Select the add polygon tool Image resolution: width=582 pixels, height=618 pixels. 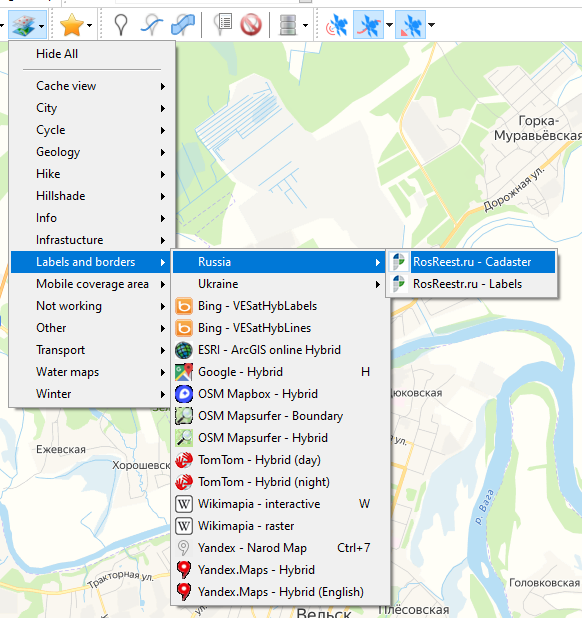[x=183, y=25]
